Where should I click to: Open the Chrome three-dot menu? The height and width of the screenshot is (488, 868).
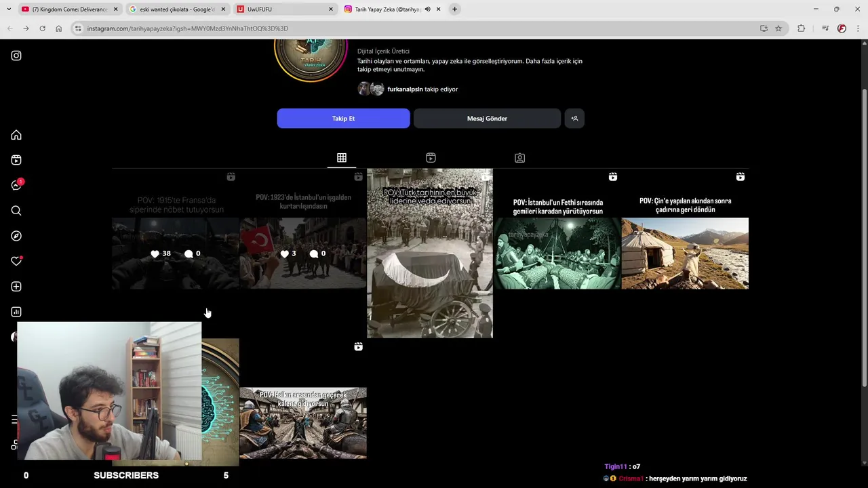coord(859,28)
